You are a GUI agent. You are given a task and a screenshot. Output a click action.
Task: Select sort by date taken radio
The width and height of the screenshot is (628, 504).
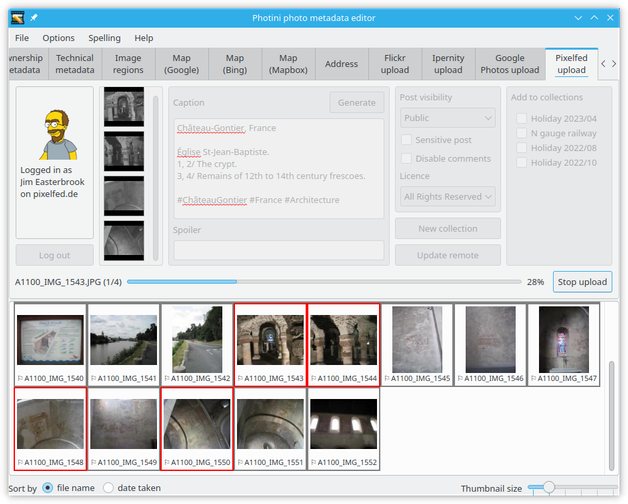tap(108, 488)
